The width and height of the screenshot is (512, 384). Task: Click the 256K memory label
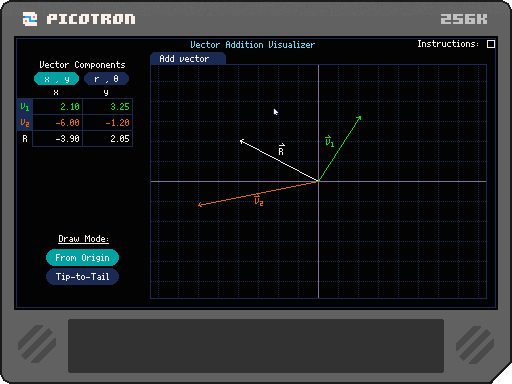coord(464,19)
